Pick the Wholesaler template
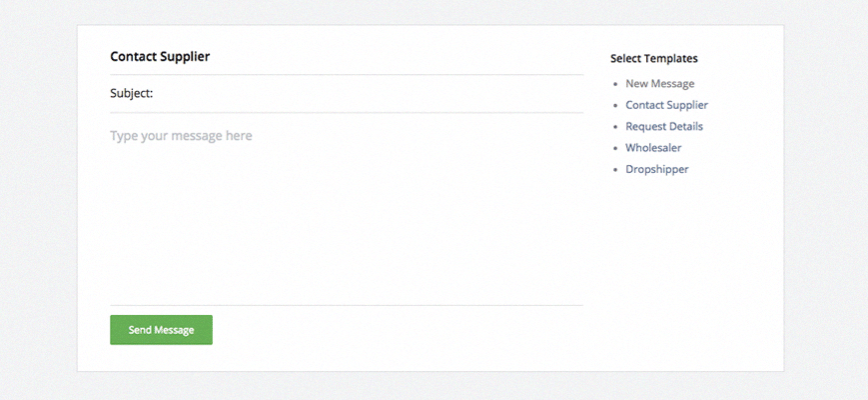The image size is (868, 400). tap(653, 148)
